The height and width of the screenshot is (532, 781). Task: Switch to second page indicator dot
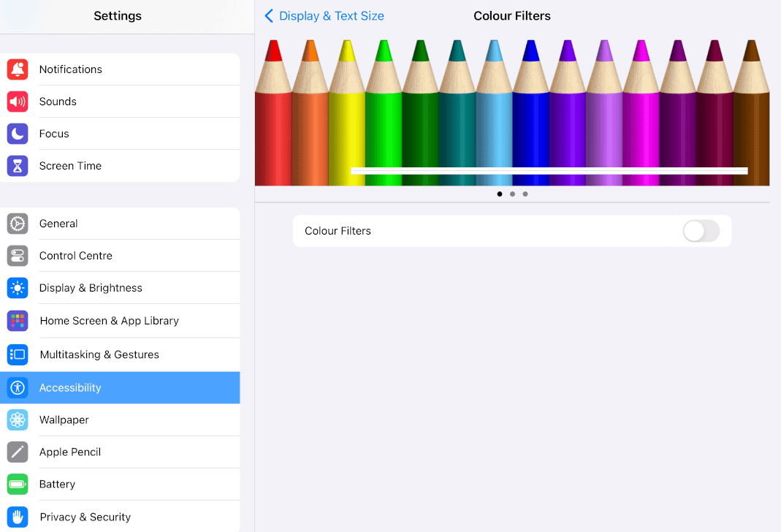(x=512, y=194)
